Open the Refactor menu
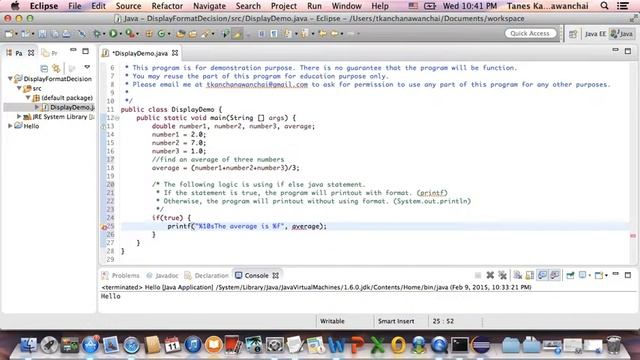 pyautogui.click(x=167, y=6)
